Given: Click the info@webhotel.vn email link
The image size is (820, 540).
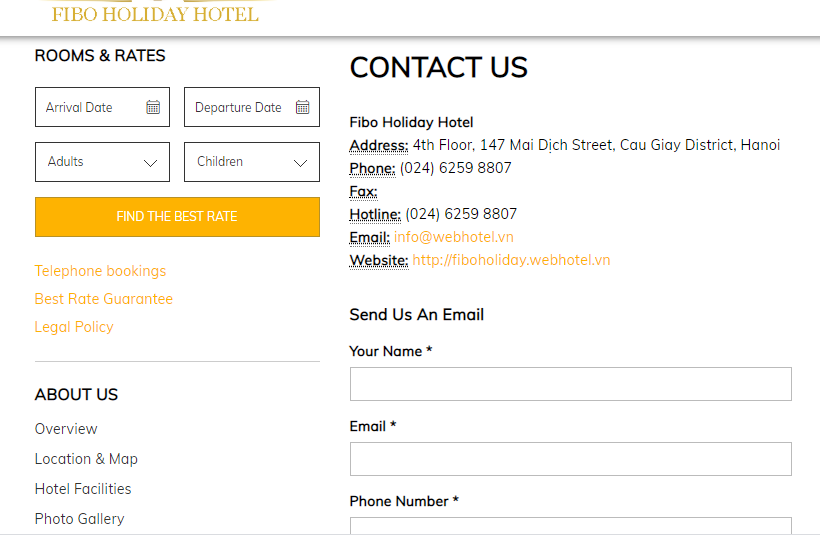Looking at the screenshot, I should 453,237.
